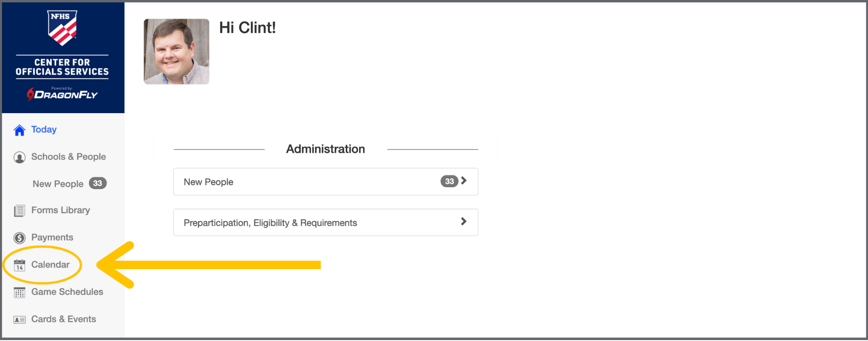
Task: Click the Calendar icon in sidebar
Action: [19, 265]
